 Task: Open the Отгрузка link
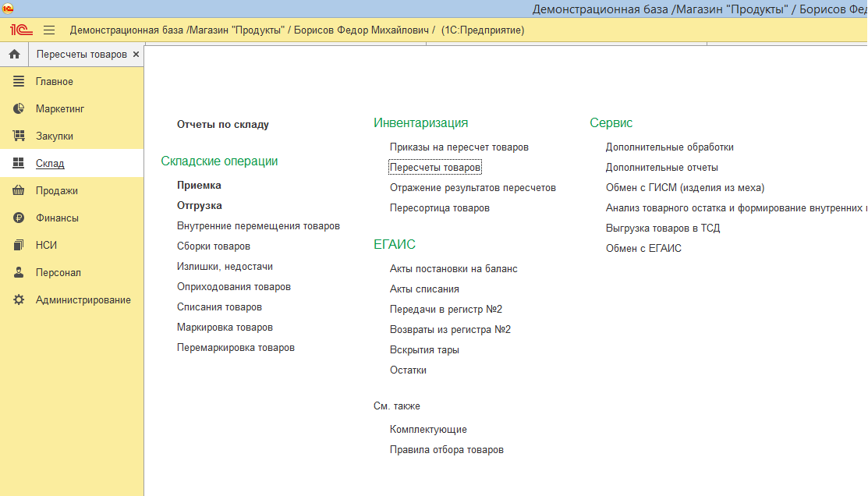click(200, 205)
